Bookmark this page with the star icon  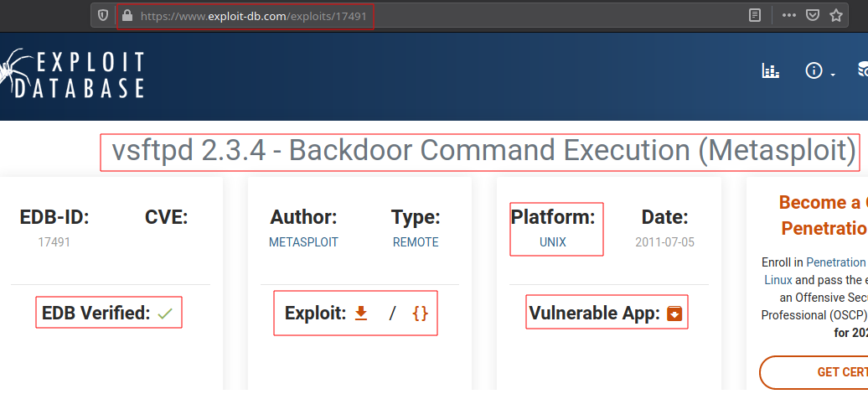836,16
